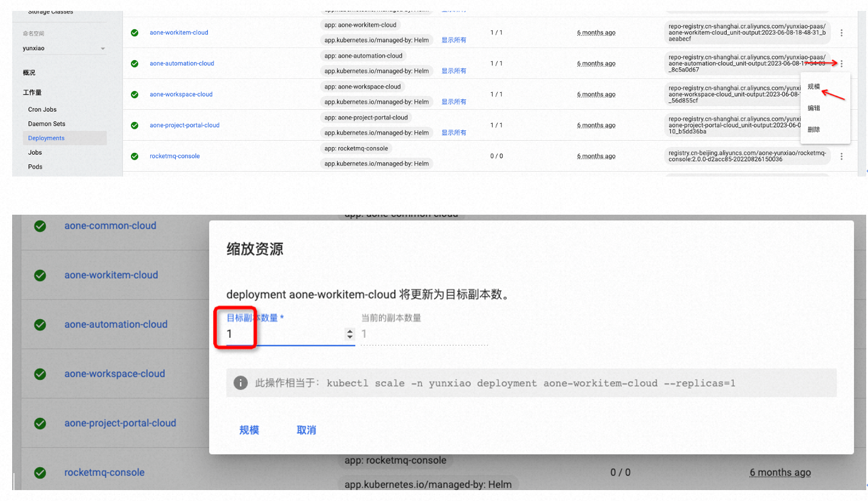The width and height of the screenshot is (868, 501).
Task: Click 显示所有 in the aone-workitem-cloud row
Action: coord(454,40)
